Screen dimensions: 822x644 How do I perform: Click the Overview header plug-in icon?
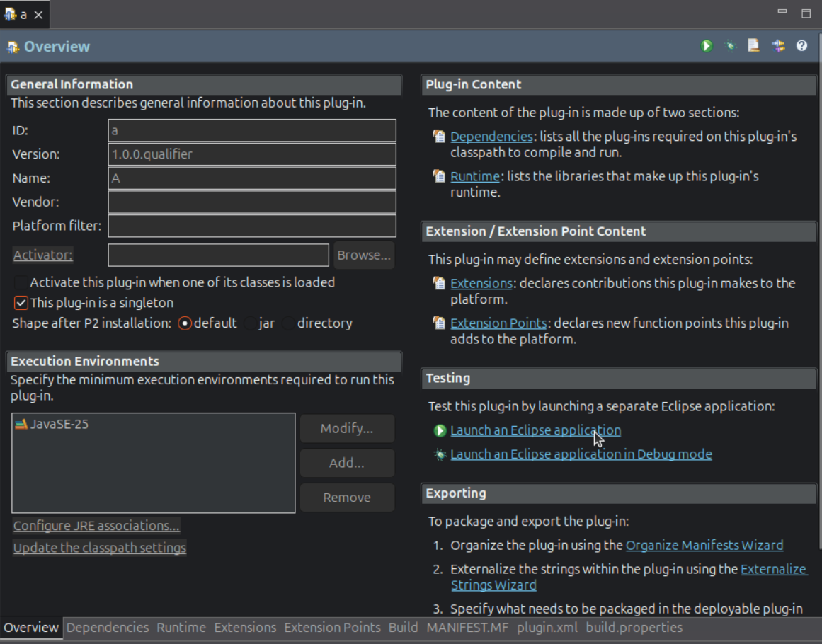(13, 47)
